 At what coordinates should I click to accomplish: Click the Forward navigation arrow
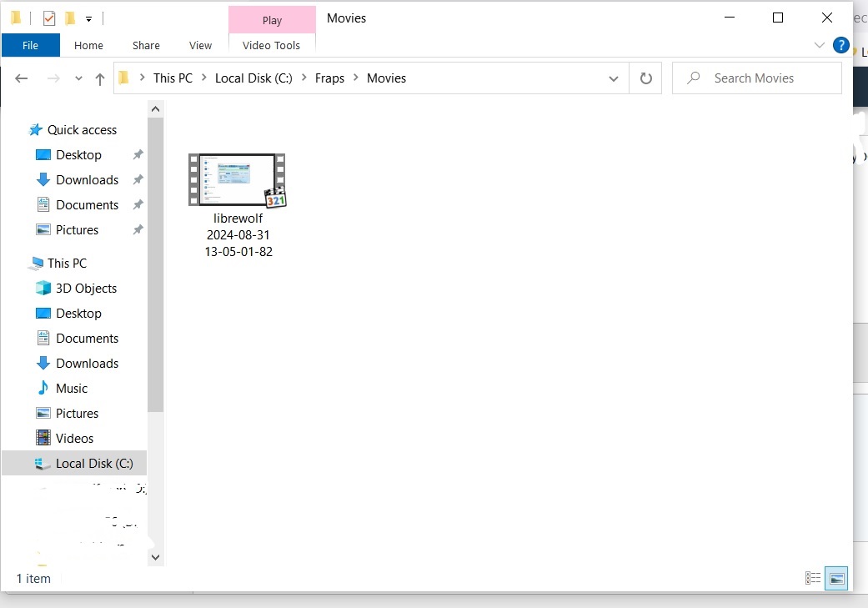(53, 78)
